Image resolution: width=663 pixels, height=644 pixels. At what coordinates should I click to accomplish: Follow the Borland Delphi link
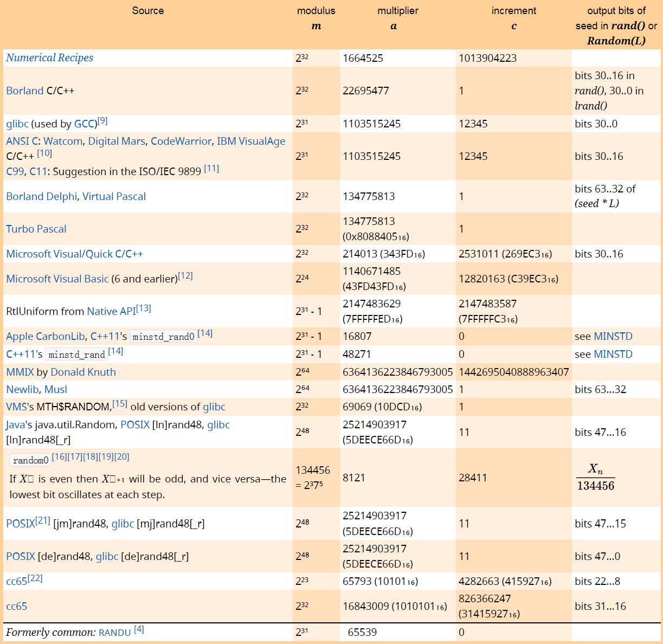click(x=41, y=196)
